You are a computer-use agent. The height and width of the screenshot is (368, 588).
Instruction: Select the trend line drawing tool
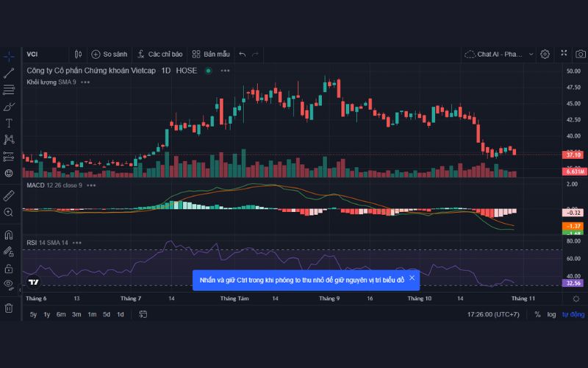tap(9, 73)
